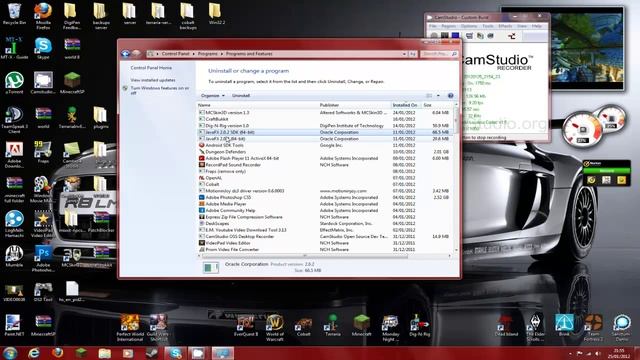The width and height of the screenshot is (640, 360).
Task: Select CamStudio OSS Desktop Recorder entry
Action: 324,237
